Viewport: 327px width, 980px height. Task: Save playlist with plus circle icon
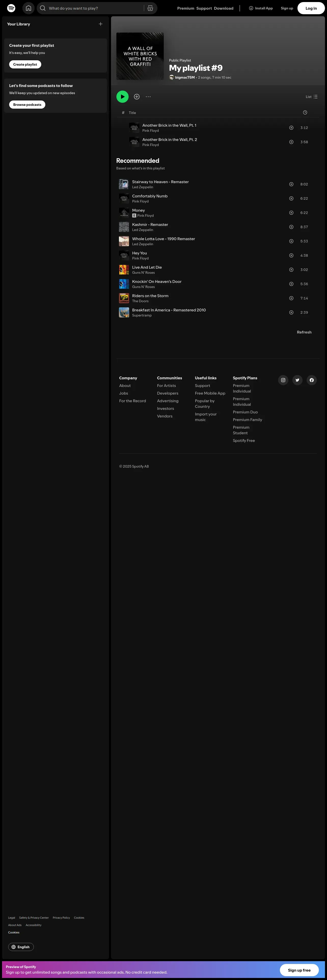137,97
